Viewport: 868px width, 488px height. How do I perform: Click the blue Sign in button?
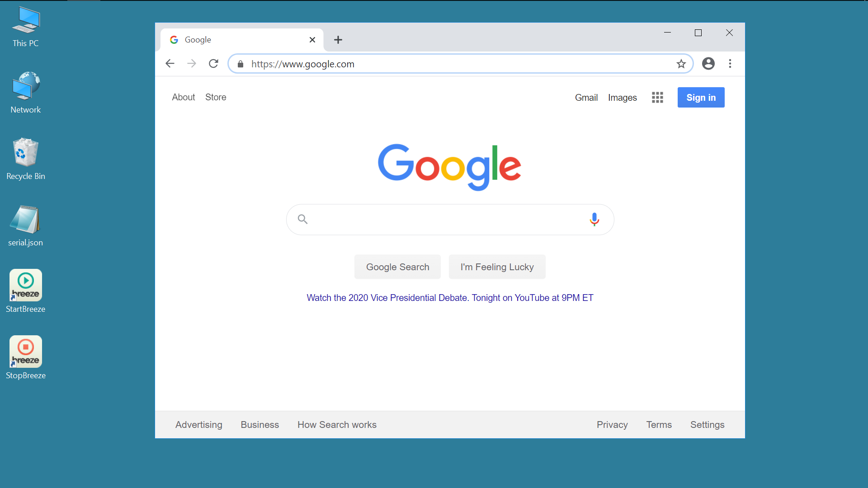pyautogui.click(x=701, y=98)
